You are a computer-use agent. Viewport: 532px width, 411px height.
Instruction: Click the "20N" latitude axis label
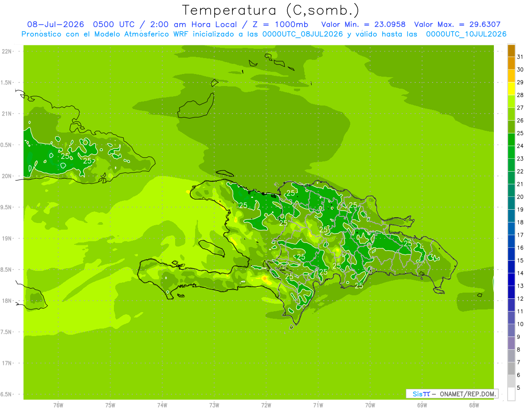pos(8,176)
